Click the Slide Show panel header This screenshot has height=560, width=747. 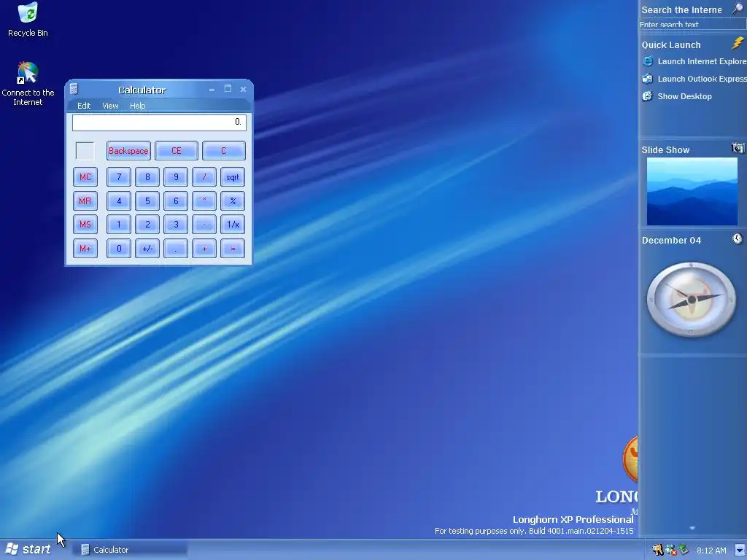665,150
